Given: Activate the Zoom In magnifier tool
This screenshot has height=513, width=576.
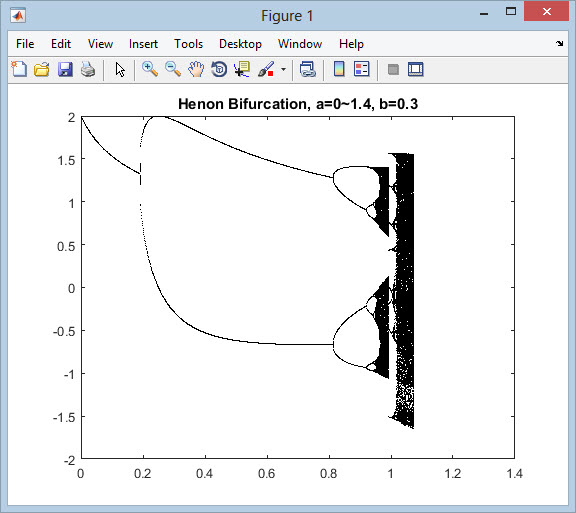Looking at the screenshot, I should click(150, 69).
